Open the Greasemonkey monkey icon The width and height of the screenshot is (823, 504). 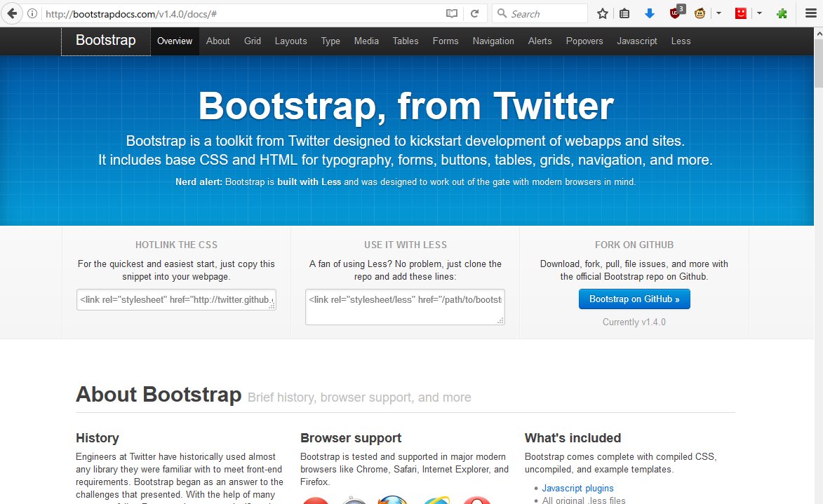click(700, 13)
